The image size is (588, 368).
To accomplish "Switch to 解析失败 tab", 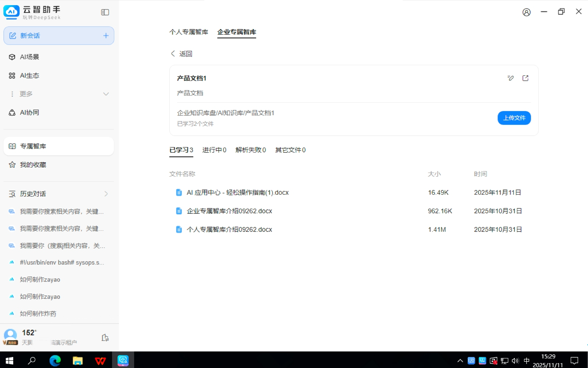I will click(x=250, y=150).
